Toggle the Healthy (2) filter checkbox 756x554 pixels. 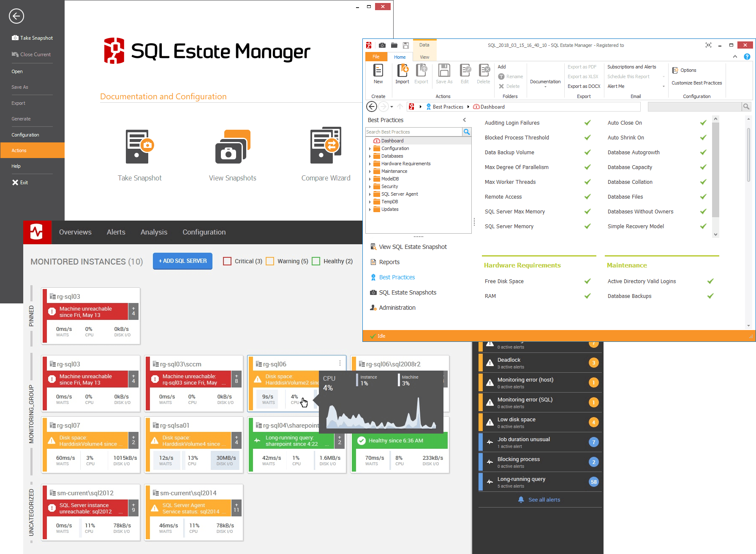(316, 261)
